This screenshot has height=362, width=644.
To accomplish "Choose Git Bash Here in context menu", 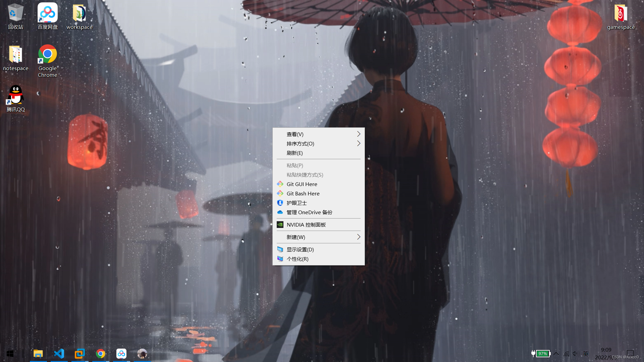I will point(319,193).
